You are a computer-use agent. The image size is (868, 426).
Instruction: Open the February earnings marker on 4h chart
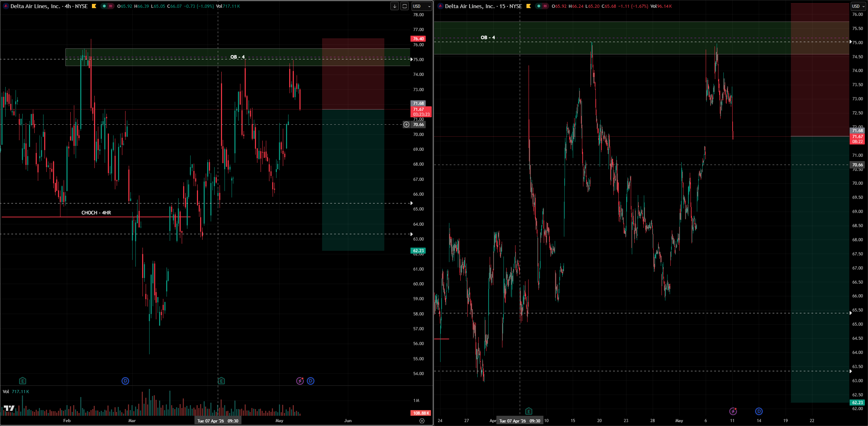pos(23,381)
